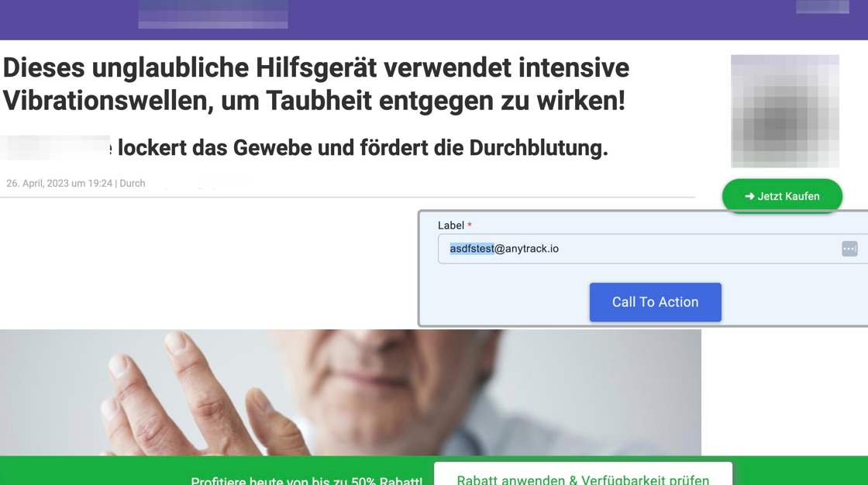Click the blurred brand name before lockert
This screenshot has height=485, width=868.
(55, 147)
